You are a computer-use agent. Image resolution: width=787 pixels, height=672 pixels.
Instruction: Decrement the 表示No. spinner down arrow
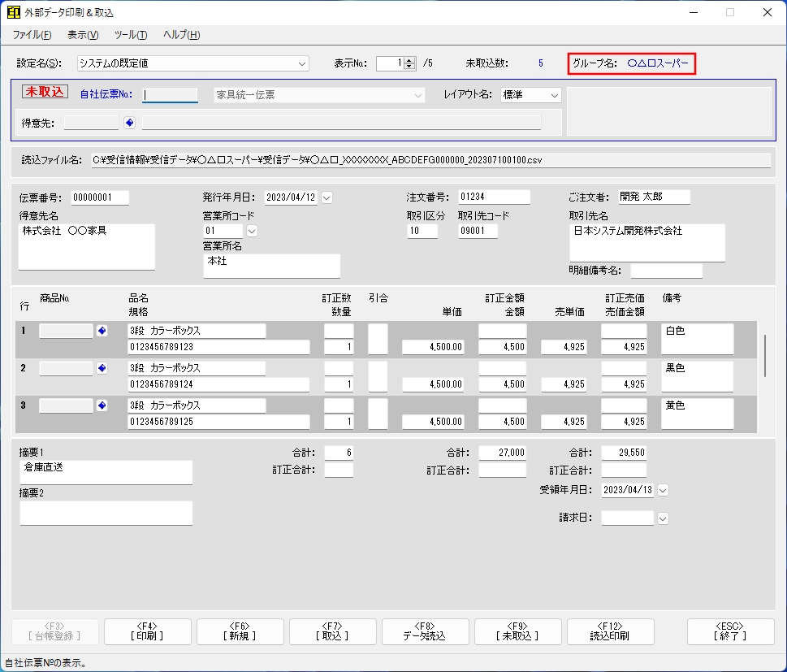[x=409, y=67]
